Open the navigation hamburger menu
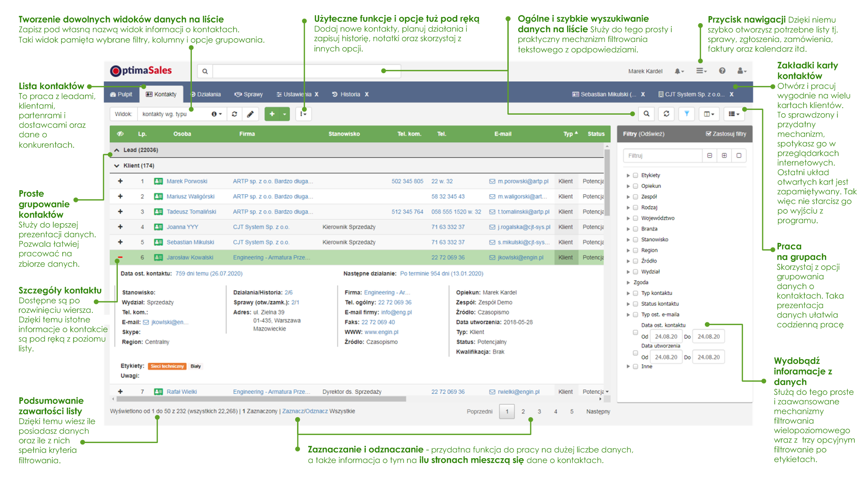Image resolution: width=868 pixels, height=494 pixels. [x=701, y=71]
